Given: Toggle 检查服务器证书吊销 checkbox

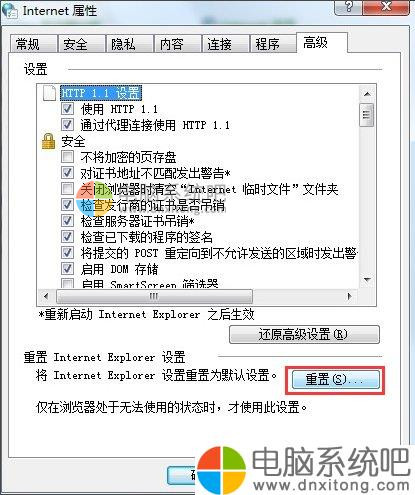Looking at the screenshot, I should click(x=67, y=220).
